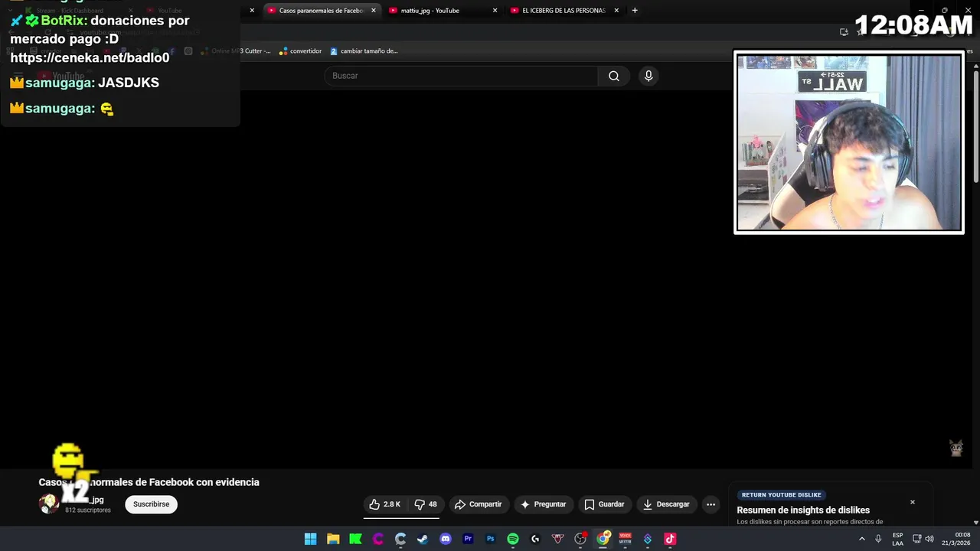
Task: Focus the Buscar search field
Action: tap(461, 76)
